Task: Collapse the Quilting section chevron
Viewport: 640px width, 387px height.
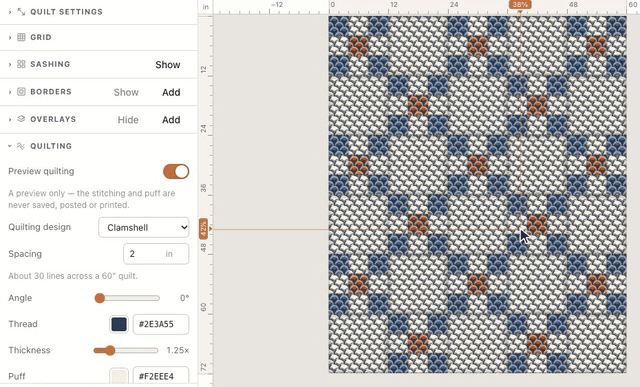Action: pos(10,146)
